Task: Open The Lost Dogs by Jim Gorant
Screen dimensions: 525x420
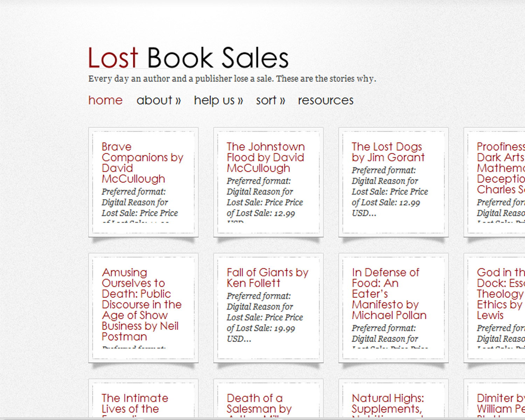Action: point(388,152)
